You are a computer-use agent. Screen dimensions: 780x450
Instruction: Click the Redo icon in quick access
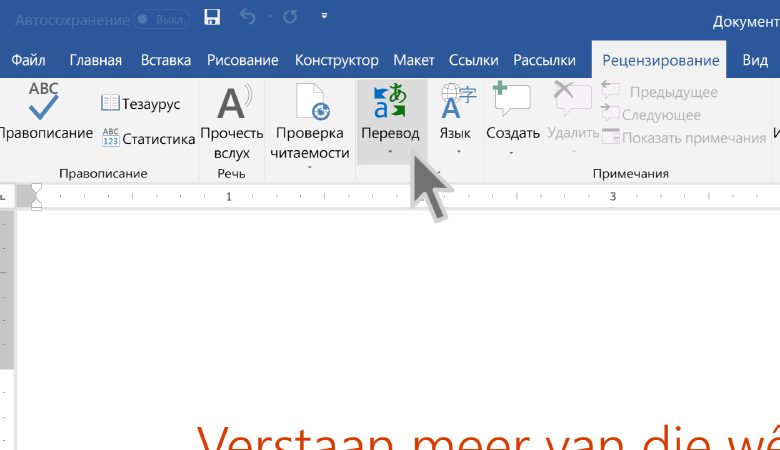(290, 17)
